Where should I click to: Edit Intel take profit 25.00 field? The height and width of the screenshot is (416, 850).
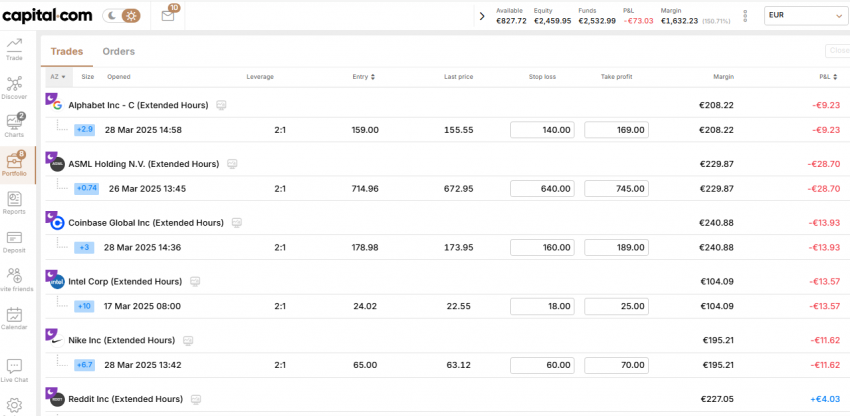[616, 306]
